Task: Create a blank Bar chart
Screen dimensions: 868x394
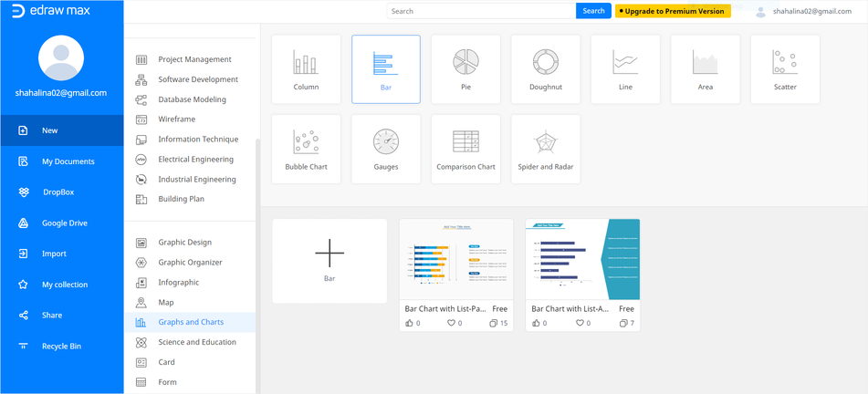Action: [329, 261]
